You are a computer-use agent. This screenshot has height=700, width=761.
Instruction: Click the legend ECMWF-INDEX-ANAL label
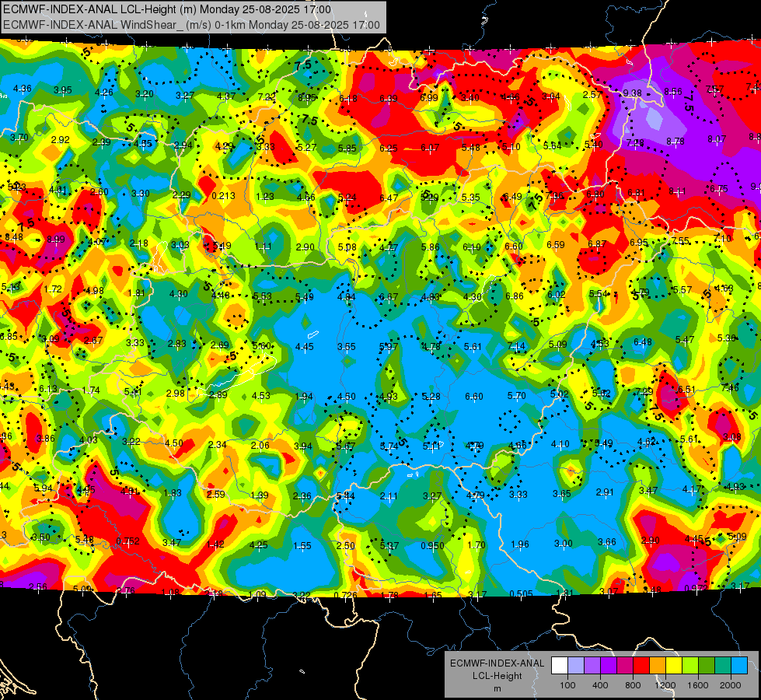coord(497,663)
